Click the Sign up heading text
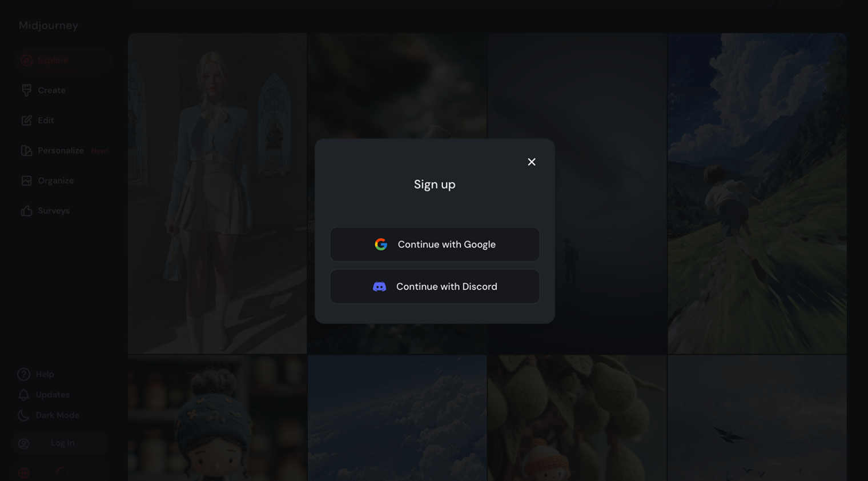The image size is (868, 481). (435, 184)
